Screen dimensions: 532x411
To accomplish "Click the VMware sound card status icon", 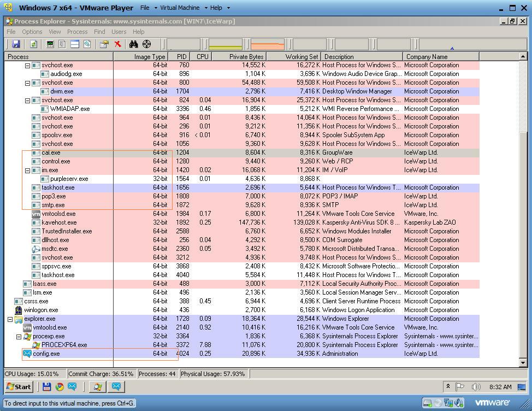I will (459, 403).
